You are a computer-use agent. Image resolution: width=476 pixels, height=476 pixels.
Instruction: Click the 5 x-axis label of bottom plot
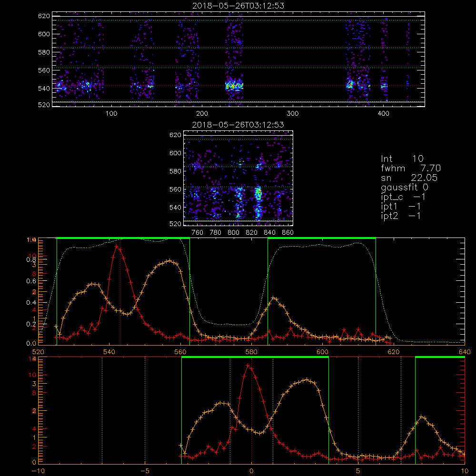(x=358, y=471)
